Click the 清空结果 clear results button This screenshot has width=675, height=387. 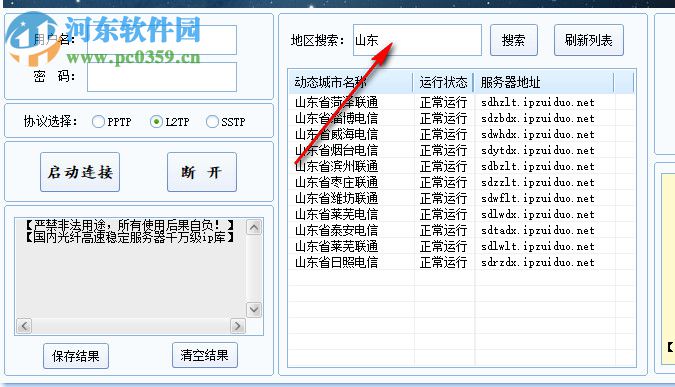[x=204, y=355]
